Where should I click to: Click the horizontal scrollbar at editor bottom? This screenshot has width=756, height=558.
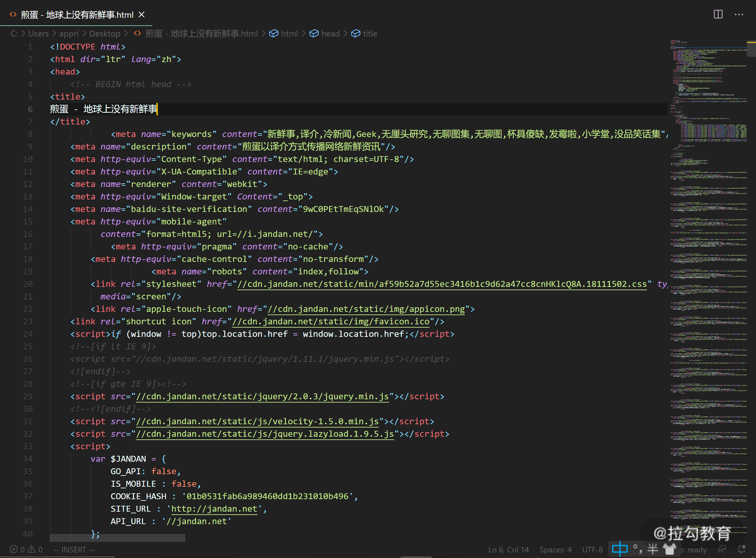point(118,537)
